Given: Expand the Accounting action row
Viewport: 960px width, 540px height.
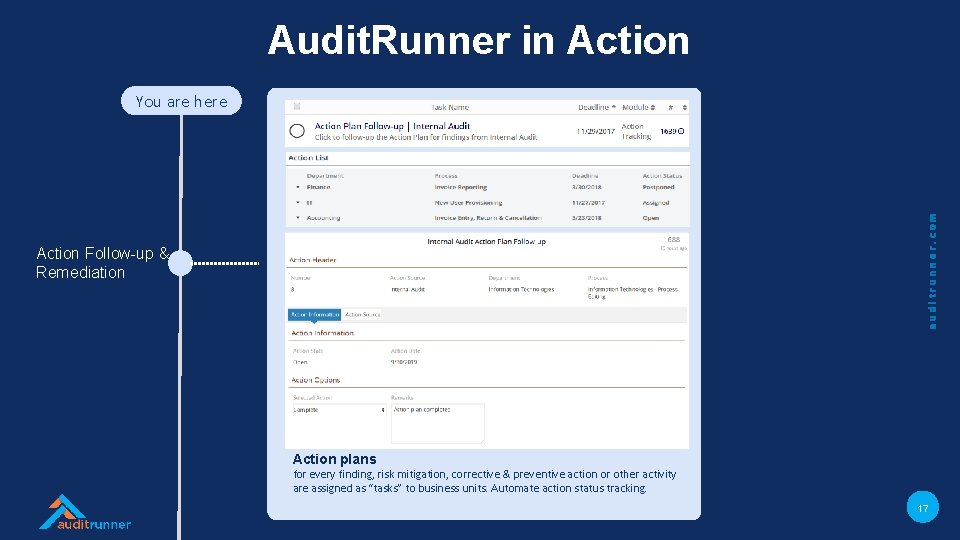Looking at the screenshot, I should click(x=298, y=218).
